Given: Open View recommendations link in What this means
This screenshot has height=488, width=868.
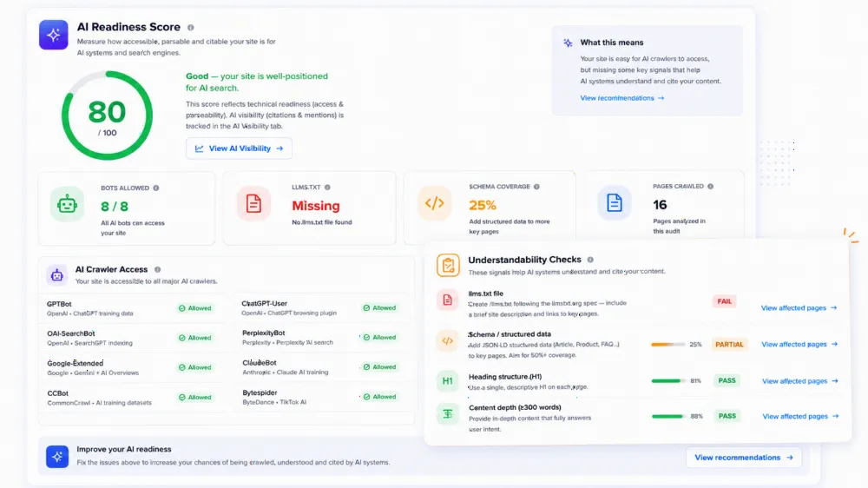Looking at the screenshot, I should click(621, 98).
